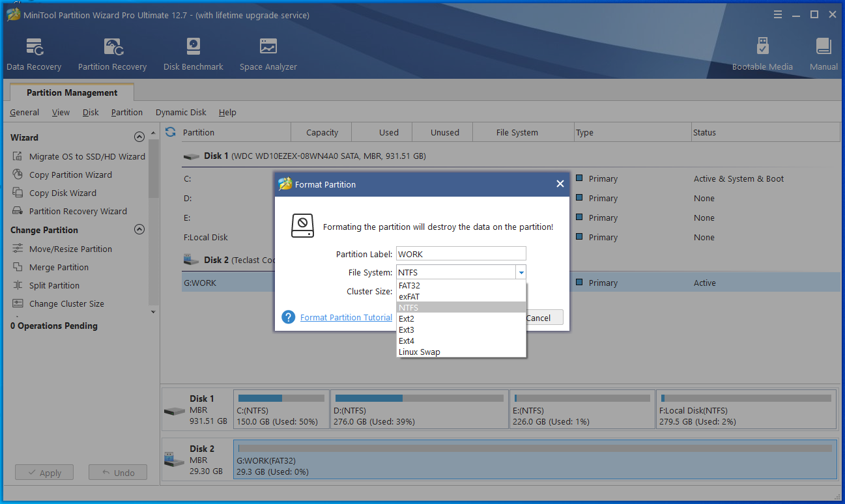
Task: Start the Copy Disk Wizard
Action: pyautogui.click(x=63, y=193)
